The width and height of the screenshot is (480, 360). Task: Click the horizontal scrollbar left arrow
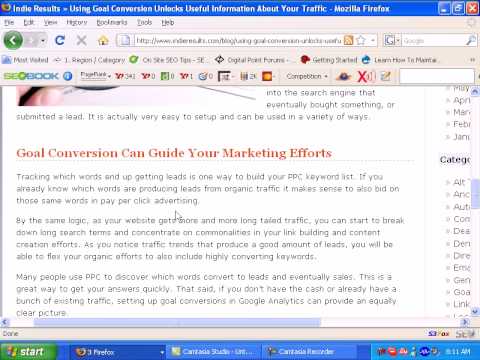point(5,322)
